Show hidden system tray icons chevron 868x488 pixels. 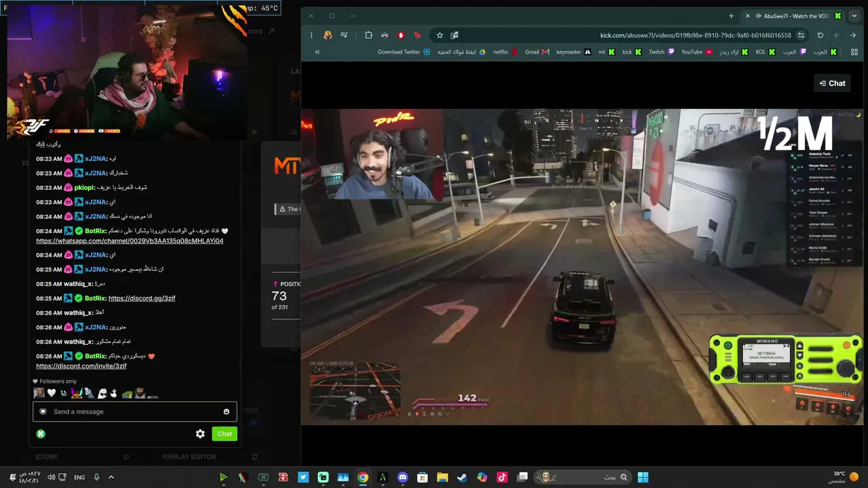coord(111,477)
